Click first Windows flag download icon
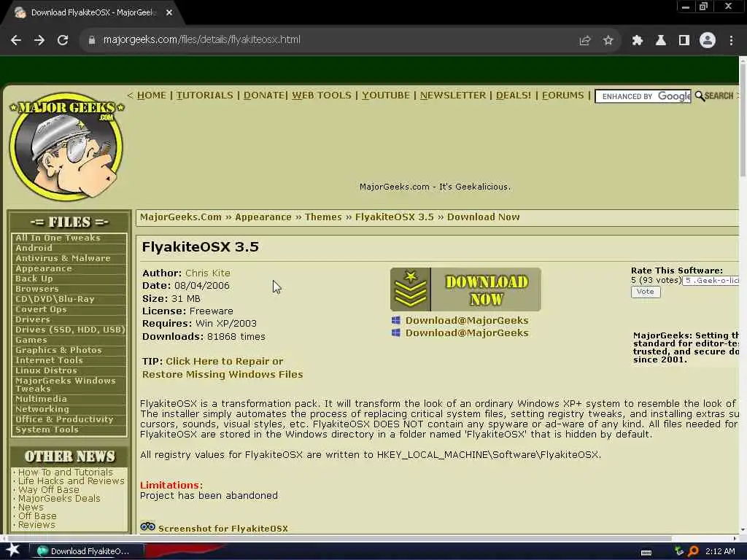Screen dimensions: 747x560 coord(396,321)
